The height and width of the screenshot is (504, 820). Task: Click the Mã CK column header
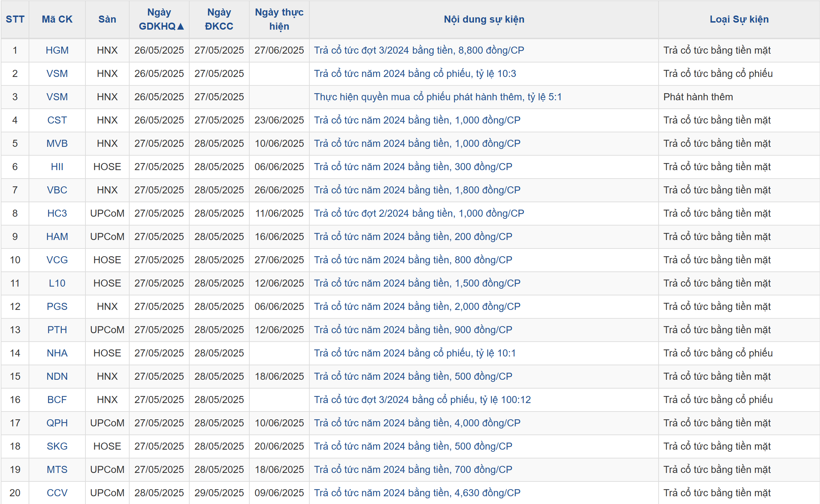click(x=57, y=19)
